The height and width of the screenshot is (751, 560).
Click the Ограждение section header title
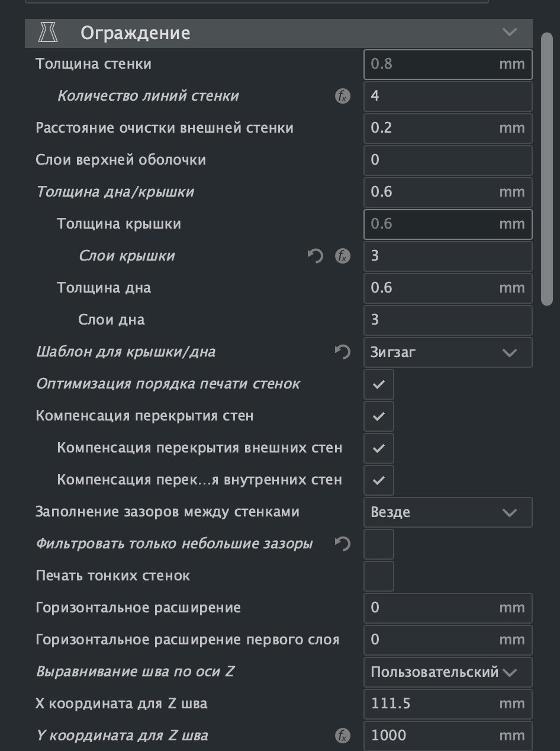tap(136, 33)
